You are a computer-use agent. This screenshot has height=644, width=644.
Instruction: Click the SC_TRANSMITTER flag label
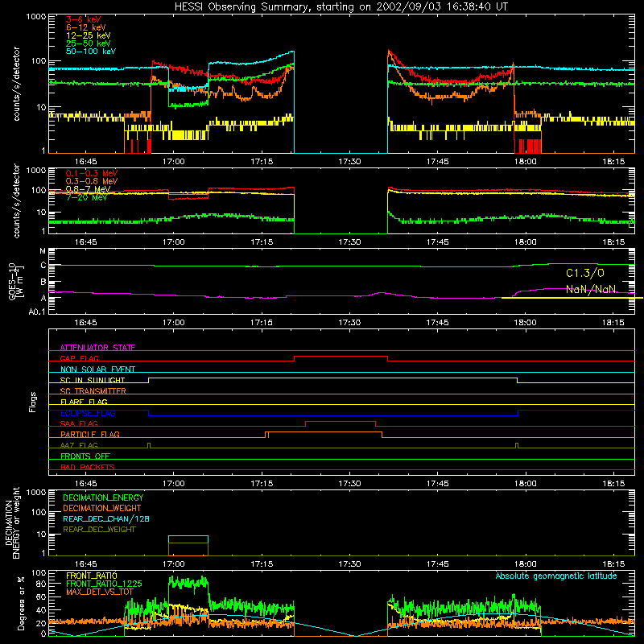(93, 390)
